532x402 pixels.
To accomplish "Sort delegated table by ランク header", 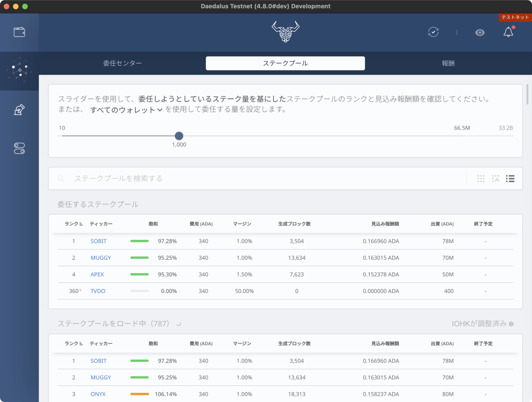I will [x=74, y=224].
